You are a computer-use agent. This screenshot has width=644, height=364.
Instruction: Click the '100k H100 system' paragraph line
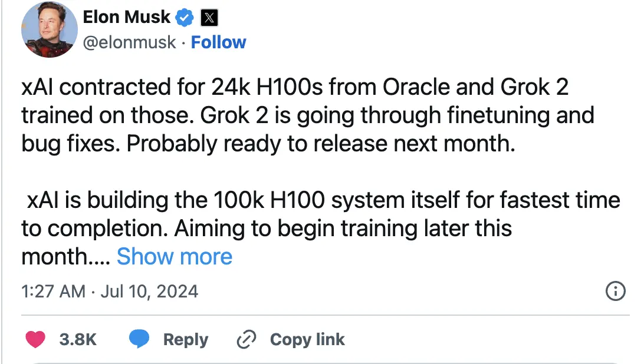pos(323,200)
